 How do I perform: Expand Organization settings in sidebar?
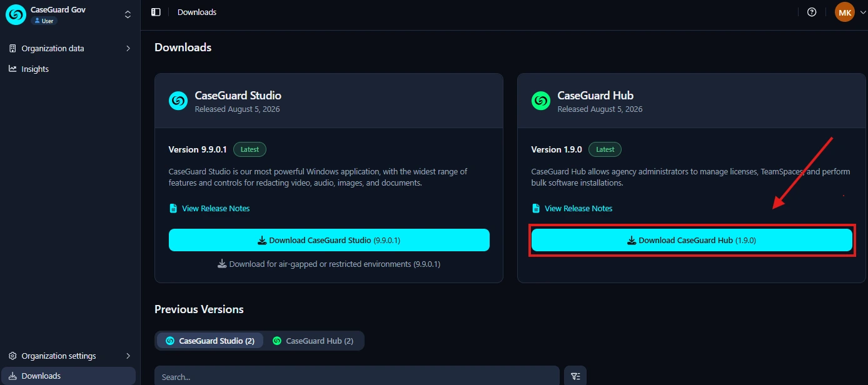click(x=70, y=356)
